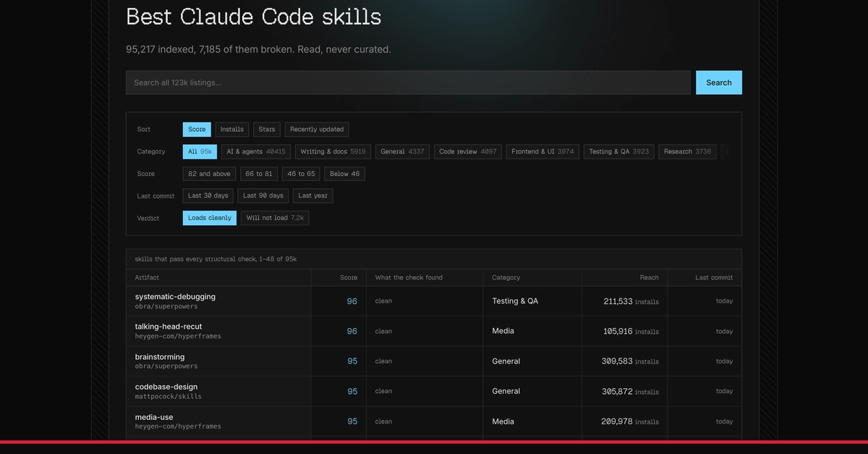Screen dimensions: 868x454
Task: Filter by Testing & QA category chip
Action: click(619, 152)
